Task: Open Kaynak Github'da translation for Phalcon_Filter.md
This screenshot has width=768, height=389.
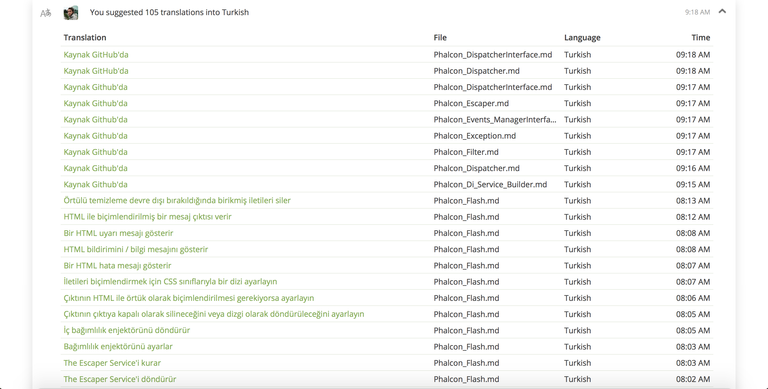Action: click(x=96, y=152)
